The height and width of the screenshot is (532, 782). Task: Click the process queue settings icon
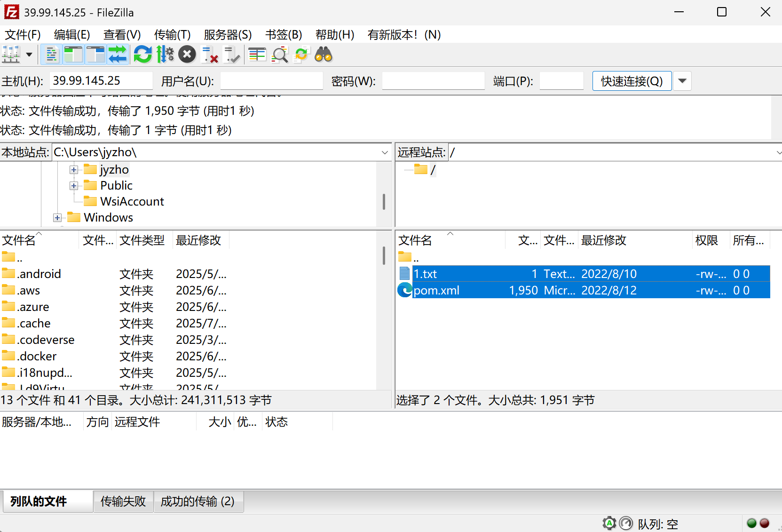[x=165, y=55]
